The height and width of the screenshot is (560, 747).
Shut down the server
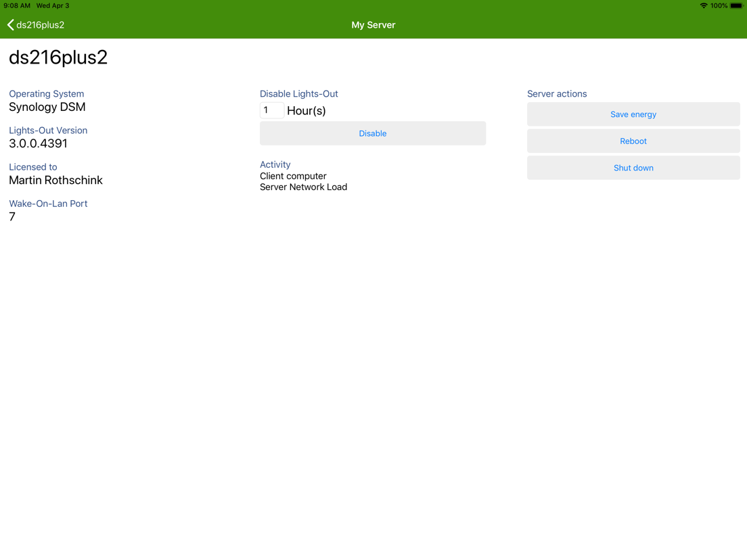[x=633, y=168]
